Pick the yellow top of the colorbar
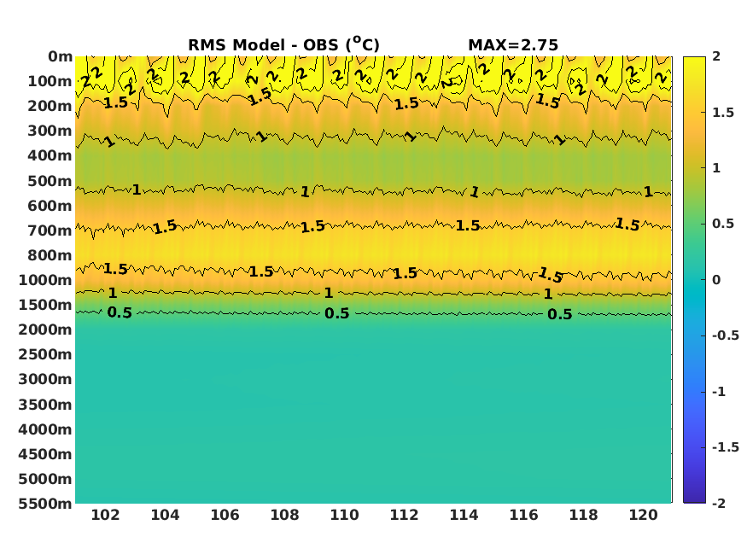The width and height of the screenshot is (747, 560). [x=694, y=61]
